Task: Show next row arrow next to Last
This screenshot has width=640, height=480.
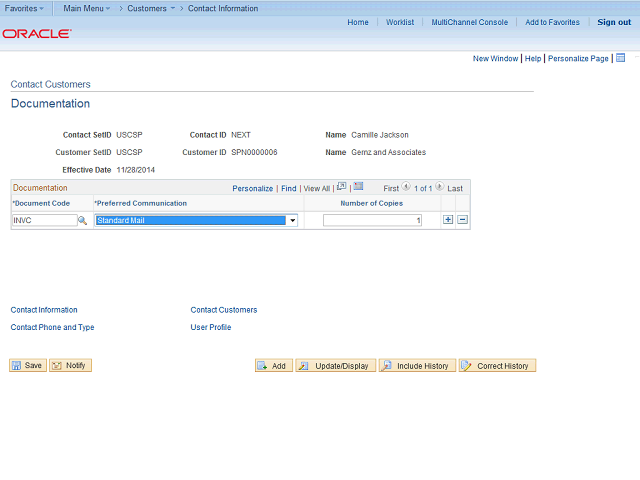Action: (439, 187)
